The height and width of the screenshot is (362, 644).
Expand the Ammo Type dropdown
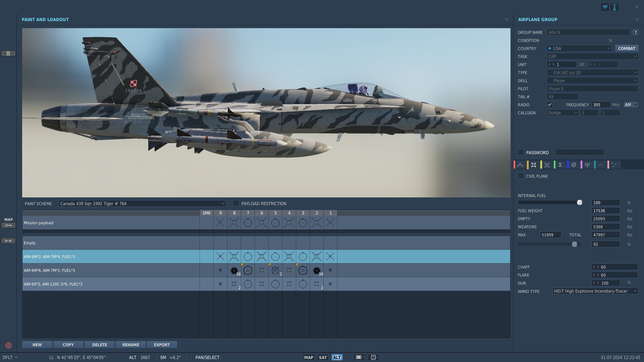tap(595, 291)
